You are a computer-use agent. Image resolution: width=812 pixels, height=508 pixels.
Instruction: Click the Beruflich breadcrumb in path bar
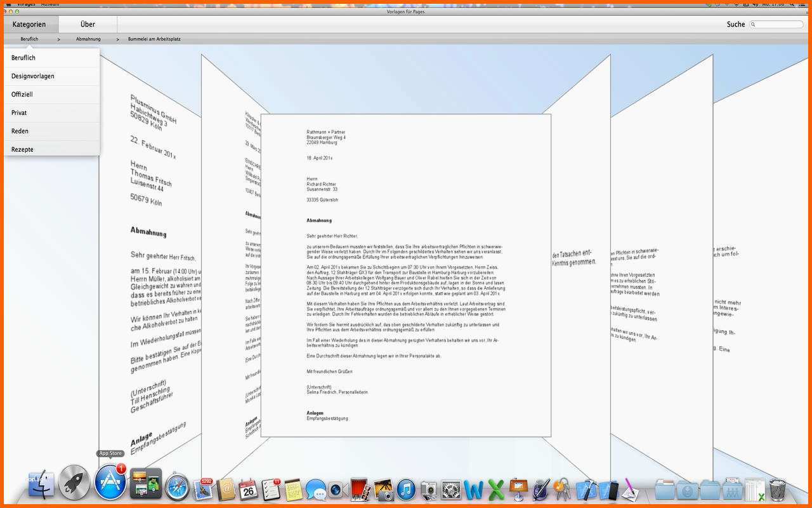pos(29,39)
